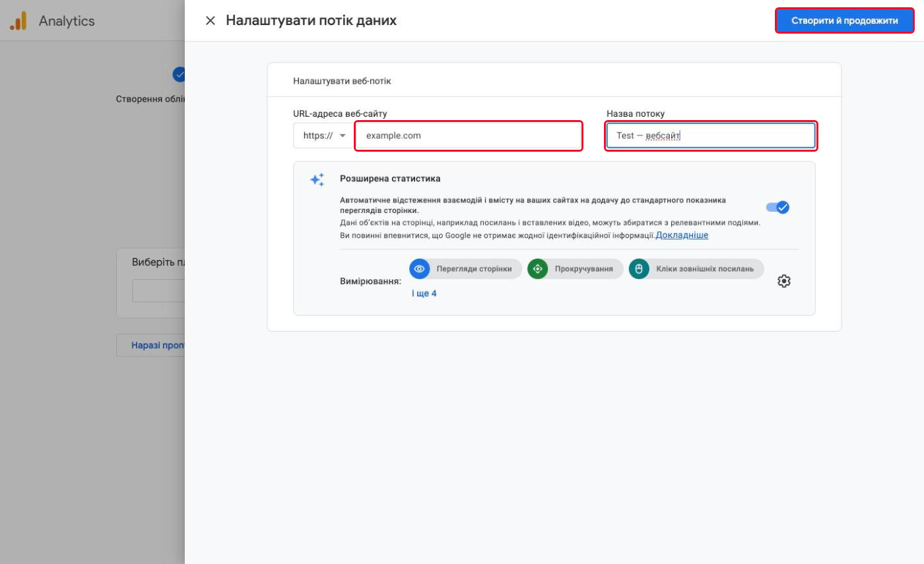Click the Виберіть пл... heading in background
The height and width of the screenshot is (564, 924).
pos(158,261)
